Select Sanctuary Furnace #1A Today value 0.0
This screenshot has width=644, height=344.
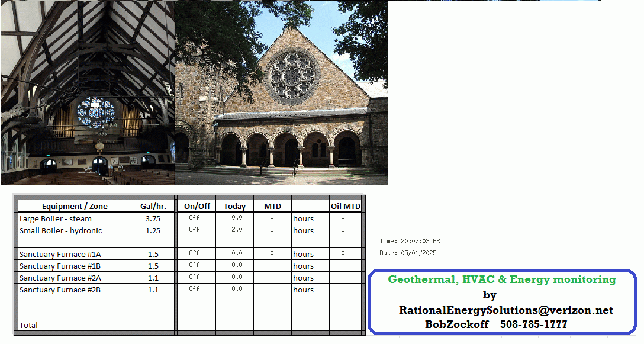(x=237, y=253)
